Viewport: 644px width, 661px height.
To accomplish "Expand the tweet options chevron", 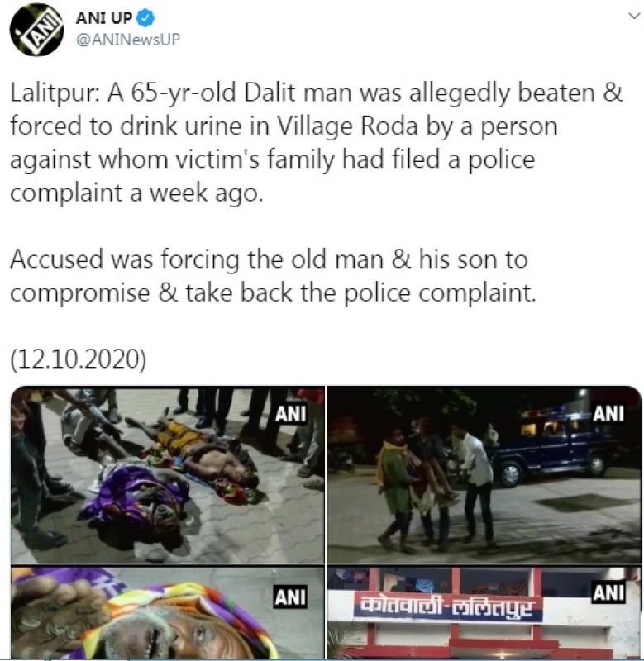I will (x=633, y=17).
